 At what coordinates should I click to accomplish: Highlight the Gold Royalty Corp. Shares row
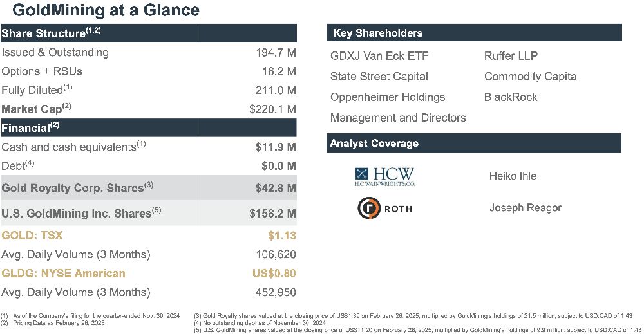coord(149,188)
